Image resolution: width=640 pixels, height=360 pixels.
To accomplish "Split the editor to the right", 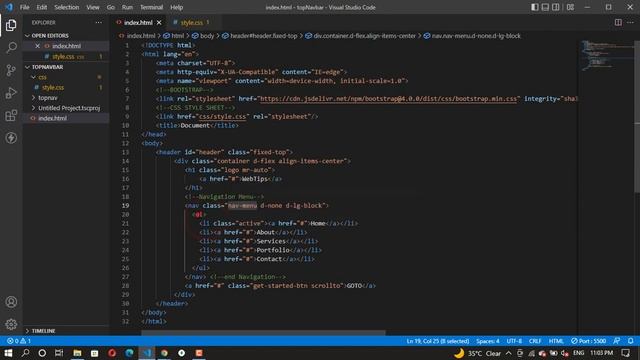I will pyautogui.click(x=618, y=22).
